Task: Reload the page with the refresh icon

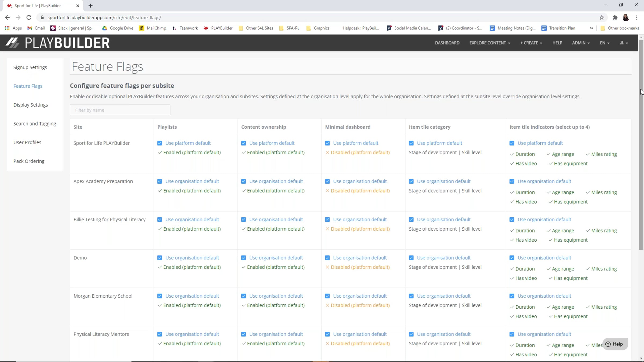Action: pos(29,17)
